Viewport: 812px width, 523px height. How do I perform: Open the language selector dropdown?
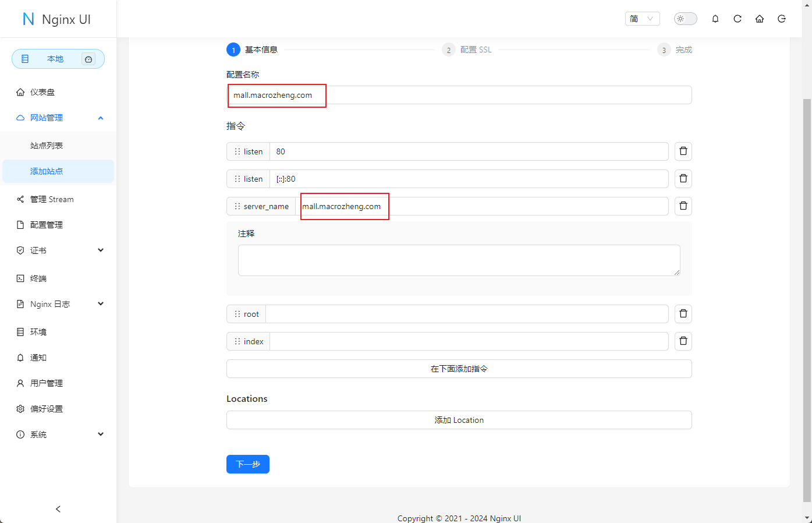pyautogui.click(x=642, y=19)
